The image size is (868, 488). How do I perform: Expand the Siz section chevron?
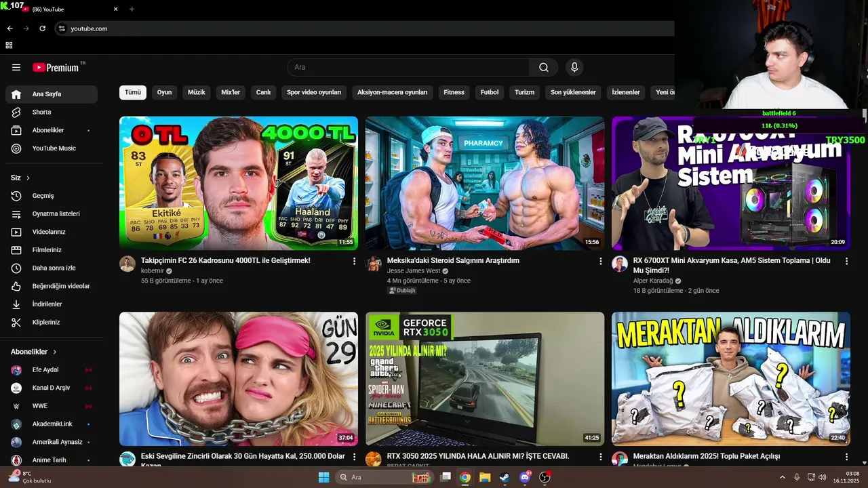tap(28, 178)
